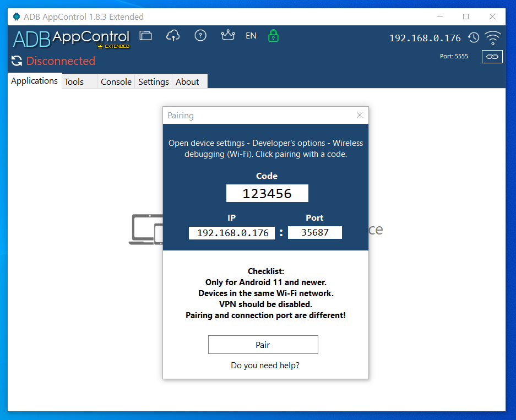Image resolution: width=516 pixels, height=420 pixels.
Task: Click the refresh reconnect icon
Action: click(17, 61)
